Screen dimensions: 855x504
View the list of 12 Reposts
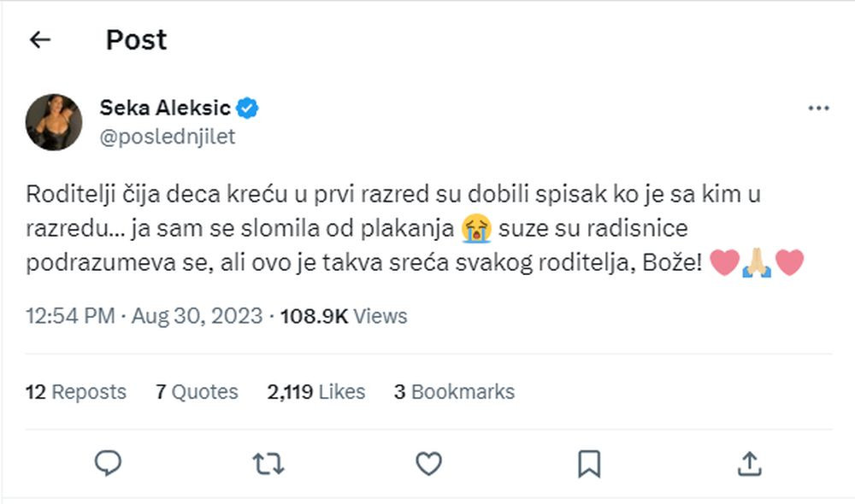click(x=76, y=392)
